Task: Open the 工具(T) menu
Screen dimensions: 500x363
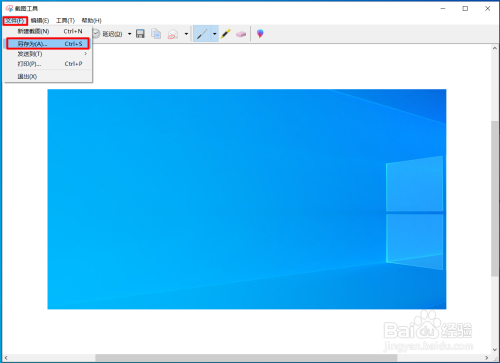Action: click(65, 21)
